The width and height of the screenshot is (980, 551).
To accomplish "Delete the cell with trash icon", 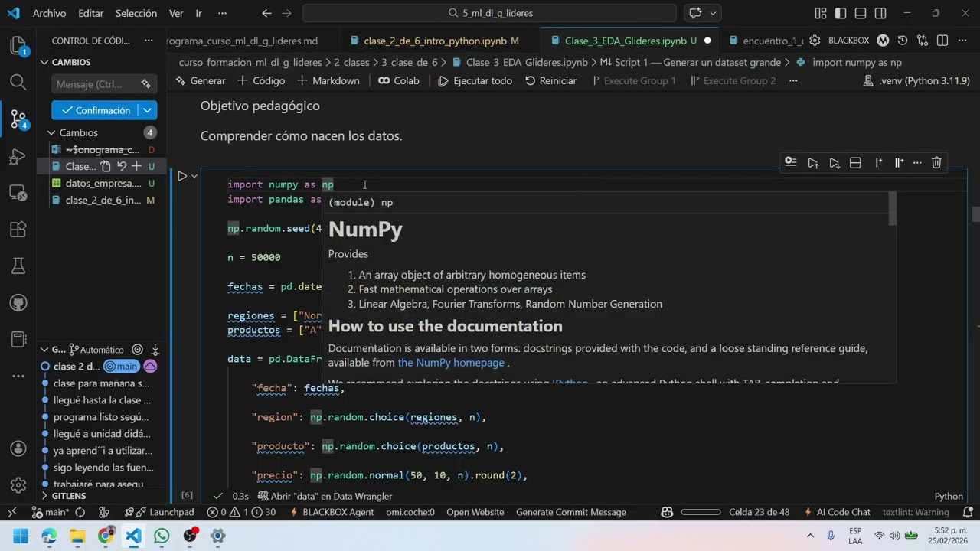I will 936,162.
